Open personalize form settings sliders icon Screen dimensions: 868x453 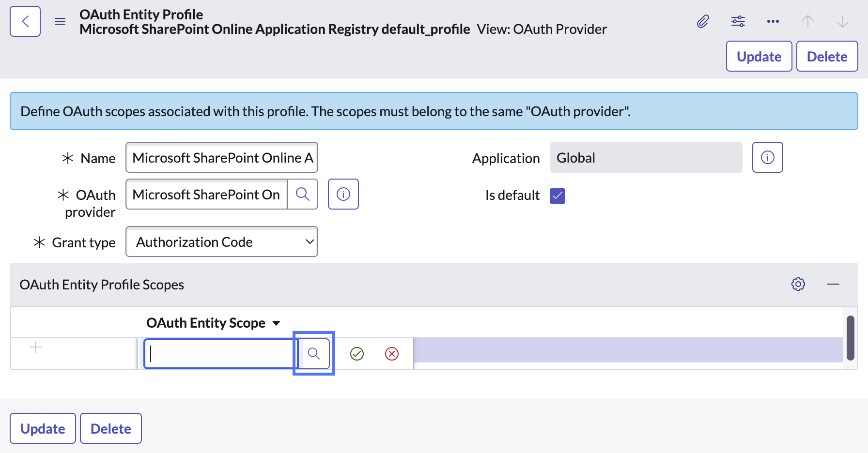coord(738,21)
